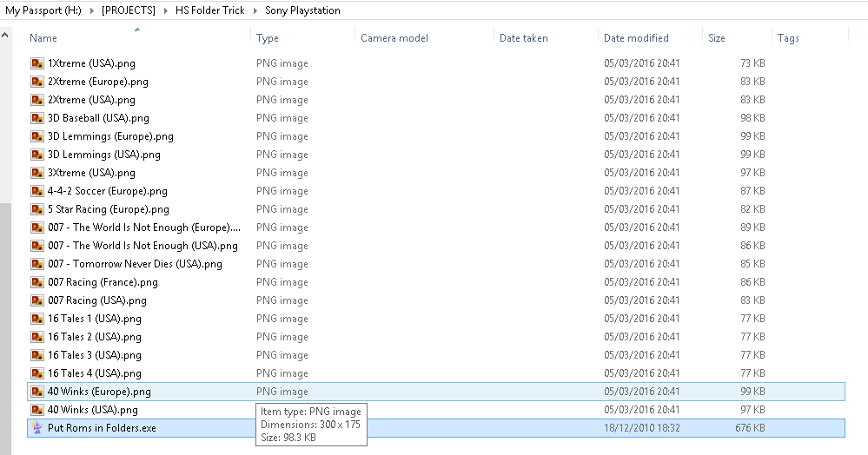The height and width of the screenshot is (455, 868).
Task: Sort by Date modified column header
Action: click(x=636, y=38)
